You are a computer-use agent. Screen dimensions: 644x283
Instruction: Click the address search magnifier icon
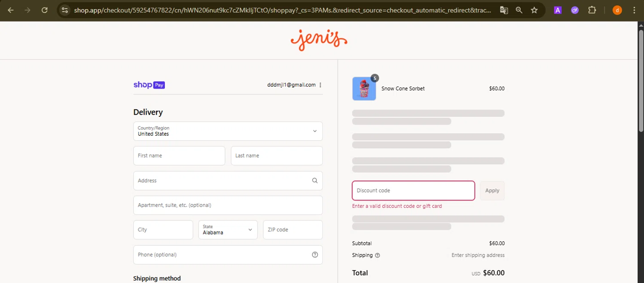(315, 181)
